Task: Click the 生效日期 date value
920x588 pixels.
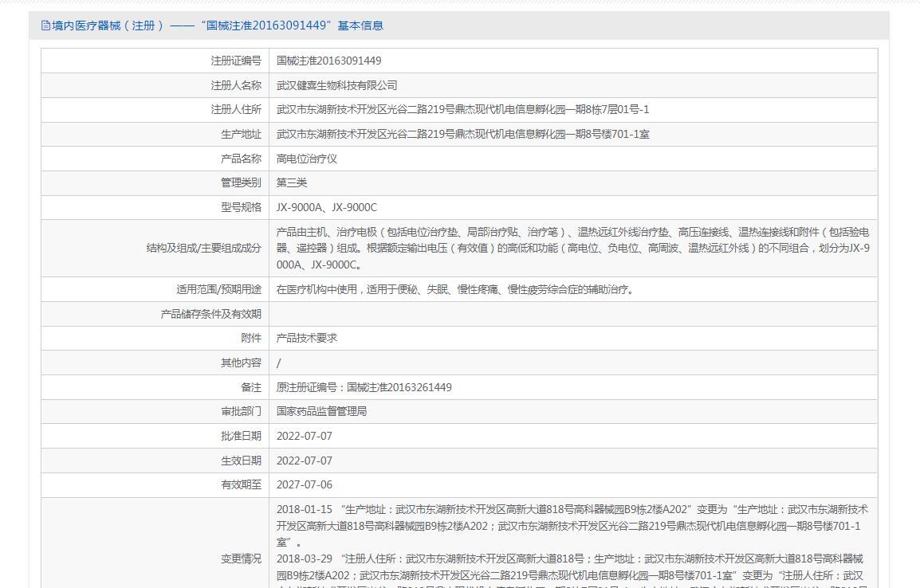Action: click(305, 461)
